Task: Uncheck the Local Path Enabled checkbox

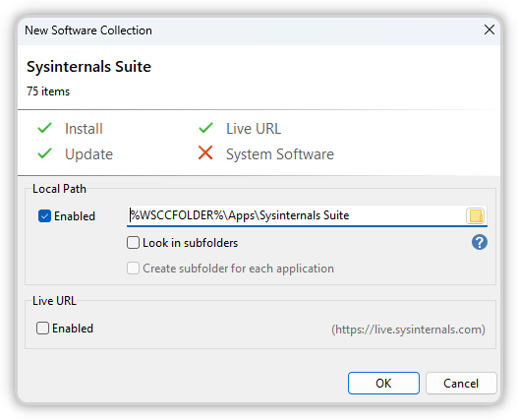Action: point(44,216)
